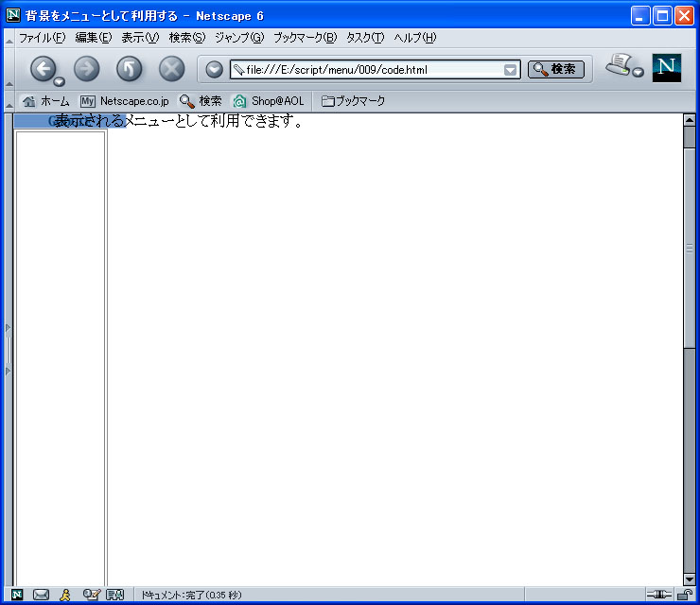This screenshot has height=605, width=700.
Task: Minimize the Netscape 6 window
Action: [640, 16]
